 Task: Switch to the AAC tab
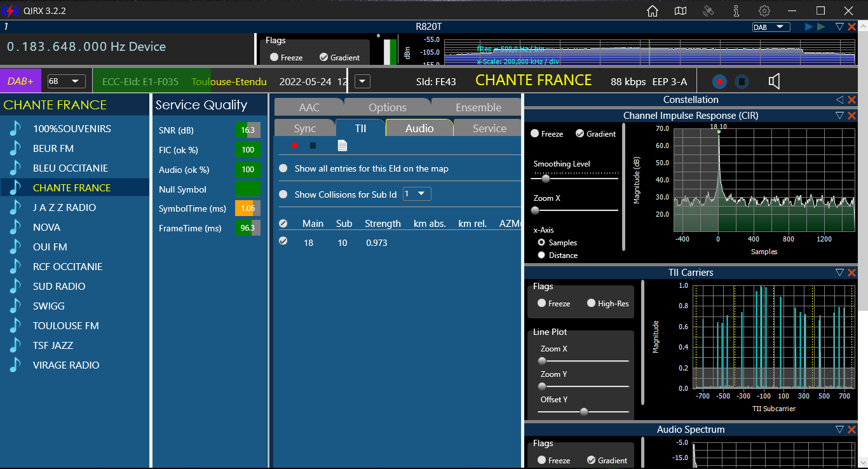[x=309, y=107]
